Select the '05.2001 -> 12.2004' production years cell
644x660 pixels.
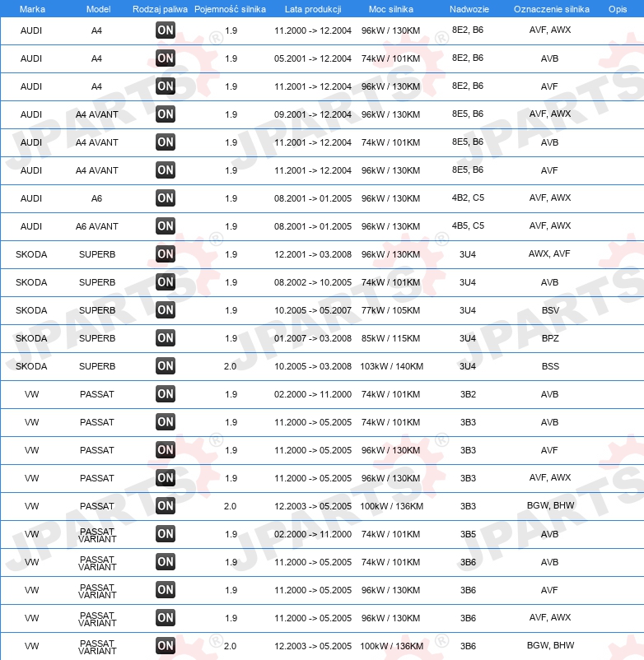tap(312, 58)
